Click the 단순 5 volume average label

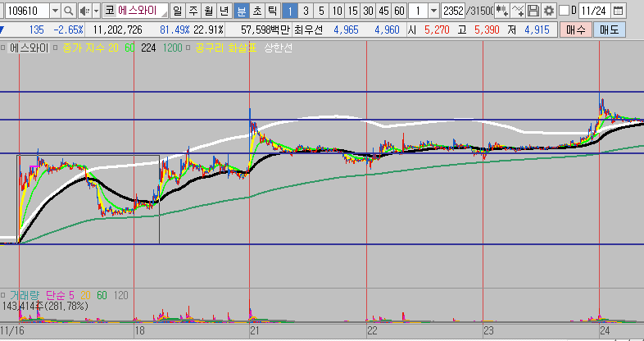[x=60, y=295]
